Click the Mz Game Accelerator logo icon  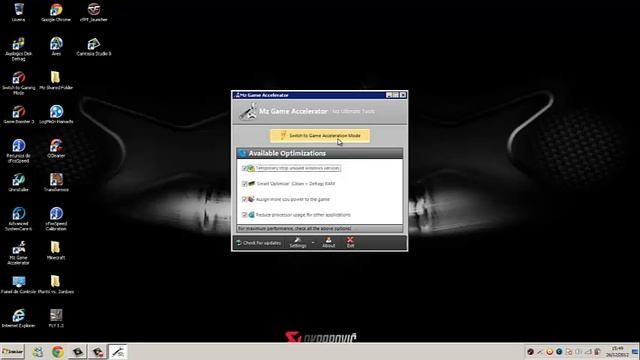pyautogui.click(x=248, y=111)
